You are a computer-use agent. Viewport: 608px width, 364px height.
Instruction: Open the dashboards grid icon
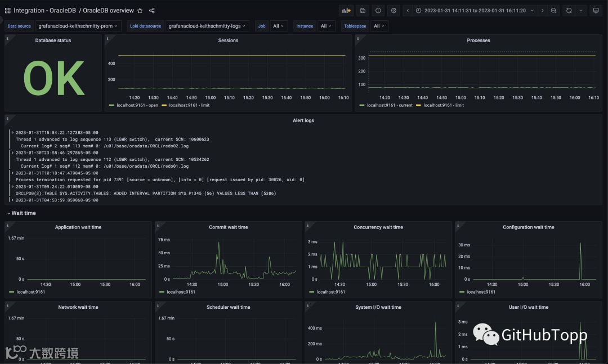click(x=8, y=11)
